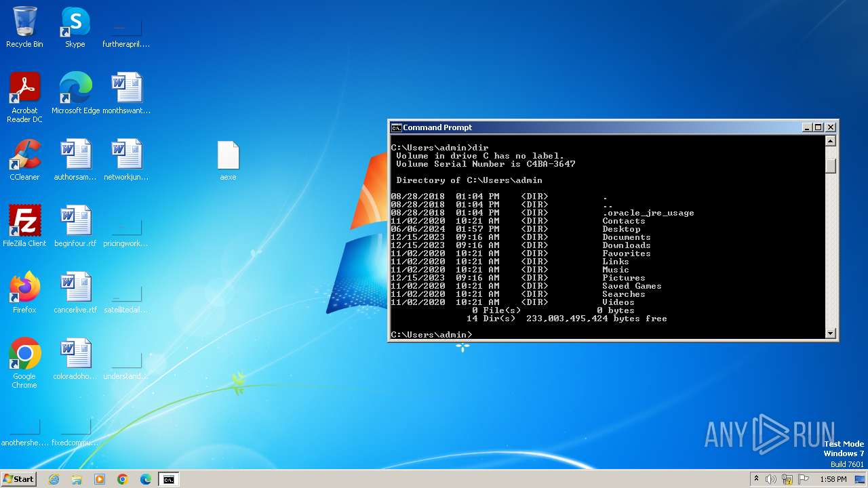
Task: Click the 'Desktop' directory entry
Action: (621, 229)
